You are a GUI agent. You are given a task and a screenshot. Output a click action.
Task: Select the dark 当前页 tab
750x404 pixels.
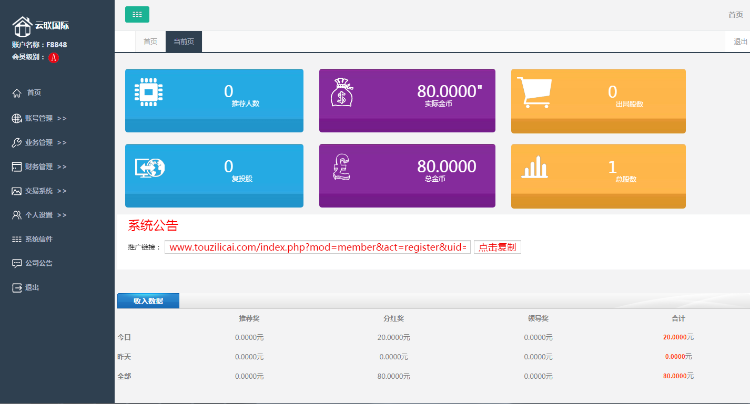[184, 42]
